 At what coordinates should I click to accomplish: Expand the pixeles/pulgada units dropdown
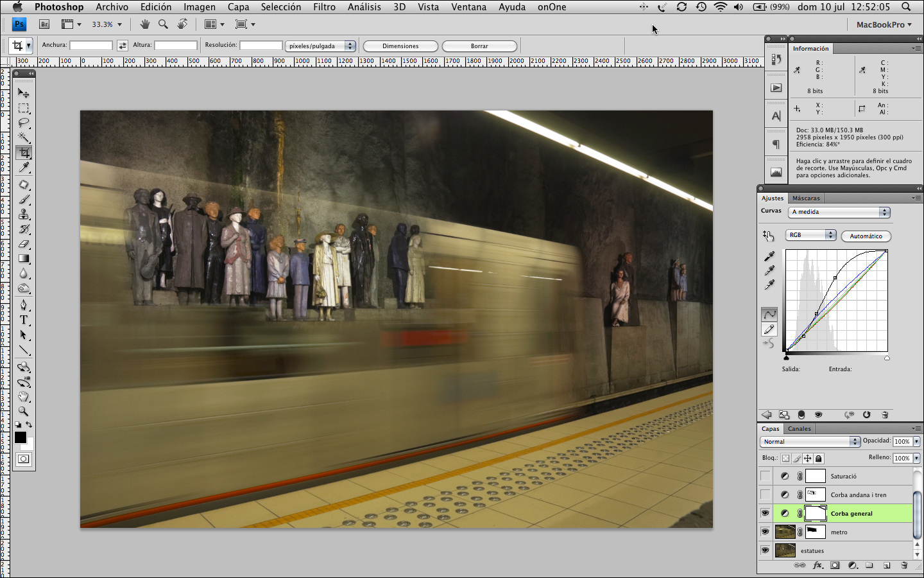(x=320, y=46)
